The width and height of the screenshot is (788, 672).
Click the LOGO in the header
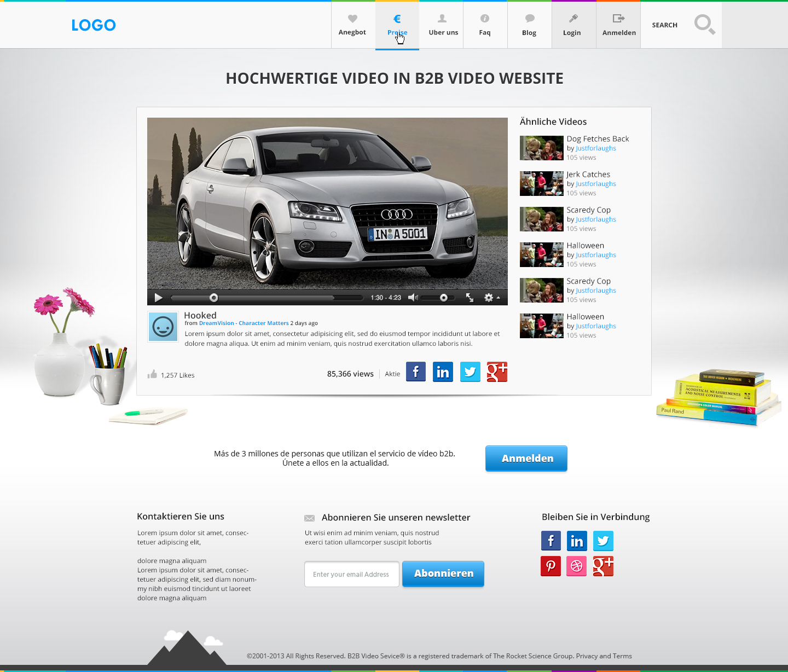[94, 25]
